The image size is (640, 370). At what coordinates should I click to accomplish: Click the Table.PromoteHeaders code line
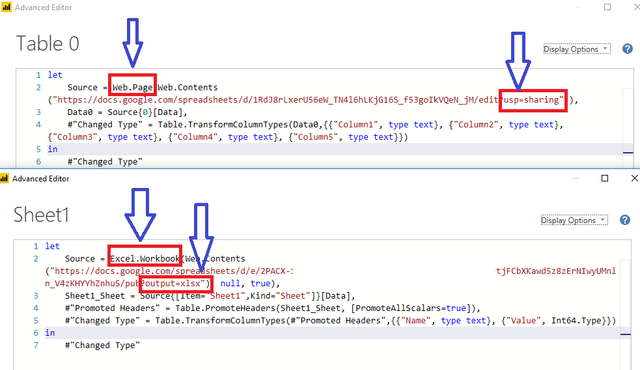coord(273,308)
